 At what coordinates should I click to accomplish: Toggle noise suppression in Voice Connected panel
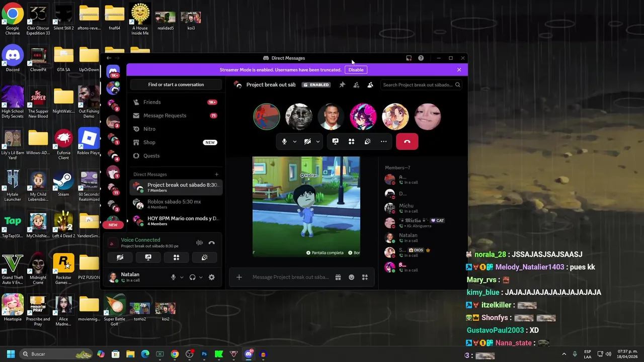[200, 243]
